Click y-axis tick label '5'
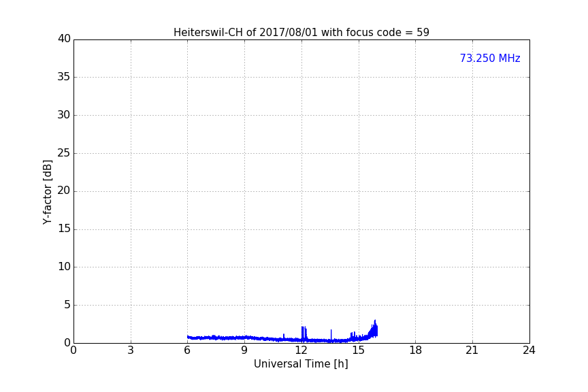 [x=67, y=305]
